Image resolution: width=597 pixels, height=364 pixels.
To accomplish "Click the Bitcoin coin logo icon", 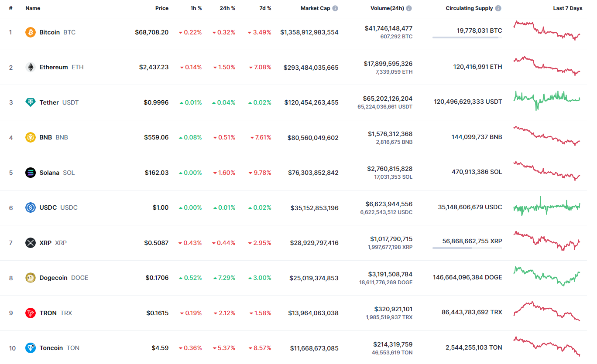I will [x=31, y=32].
